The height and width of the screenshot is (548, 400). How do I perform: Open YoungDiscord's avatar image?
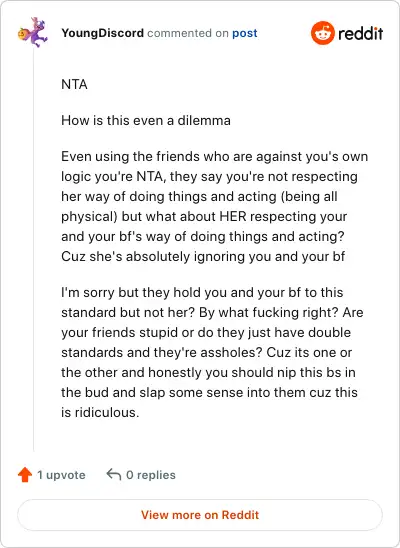(x=33, y=33)
